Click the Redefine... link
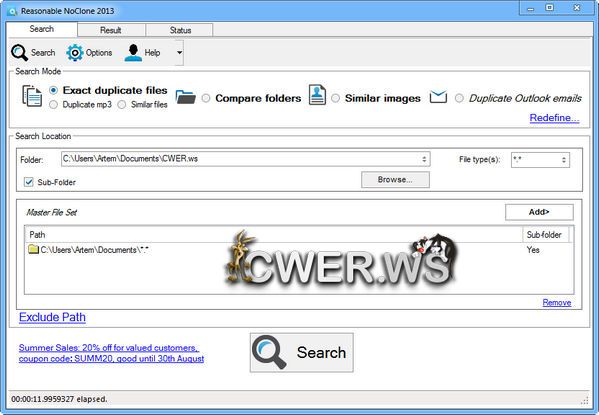 (554, 118)
